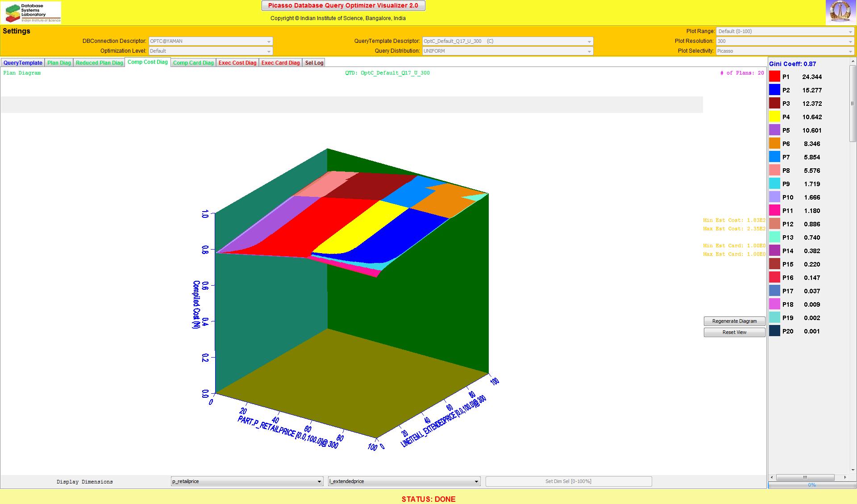857x504 pixels.
Task: Select the orange P6 plan swatch
Action: tap(774, 144)
